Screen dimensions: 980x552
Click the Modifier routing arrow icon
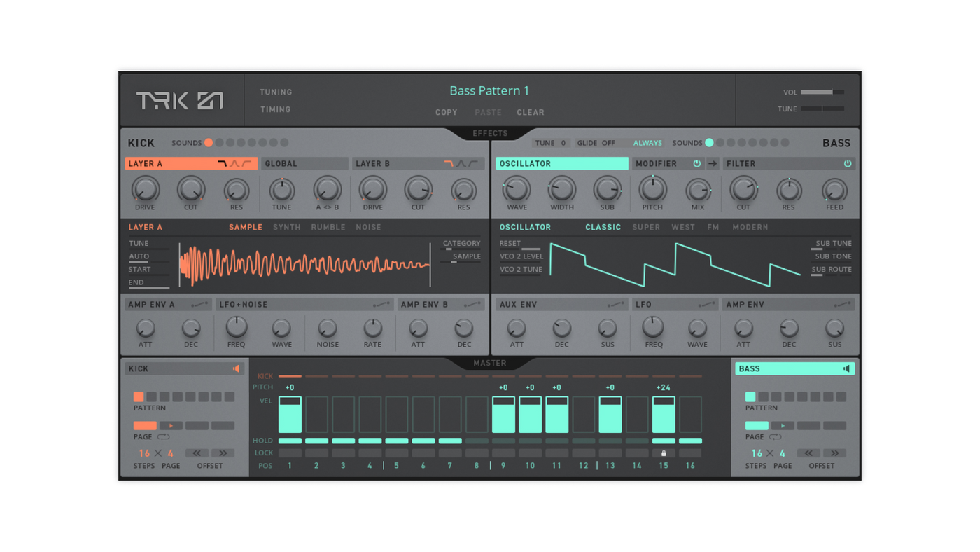(x=713, y=163)
